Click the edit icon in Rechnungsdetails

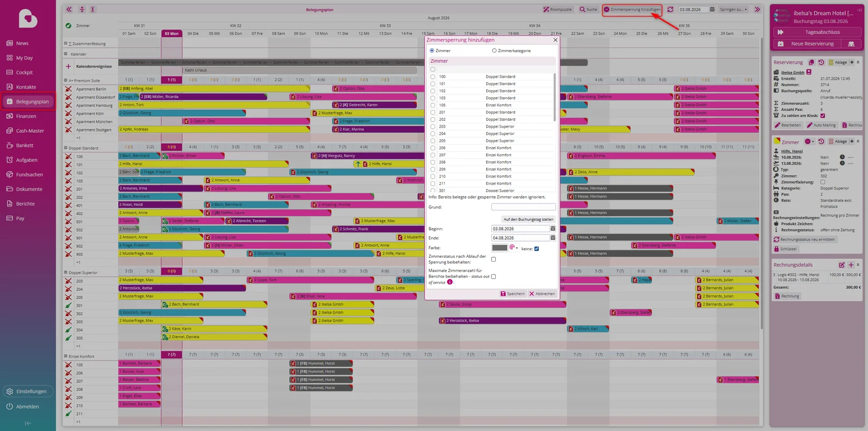[x=842, y=265]
